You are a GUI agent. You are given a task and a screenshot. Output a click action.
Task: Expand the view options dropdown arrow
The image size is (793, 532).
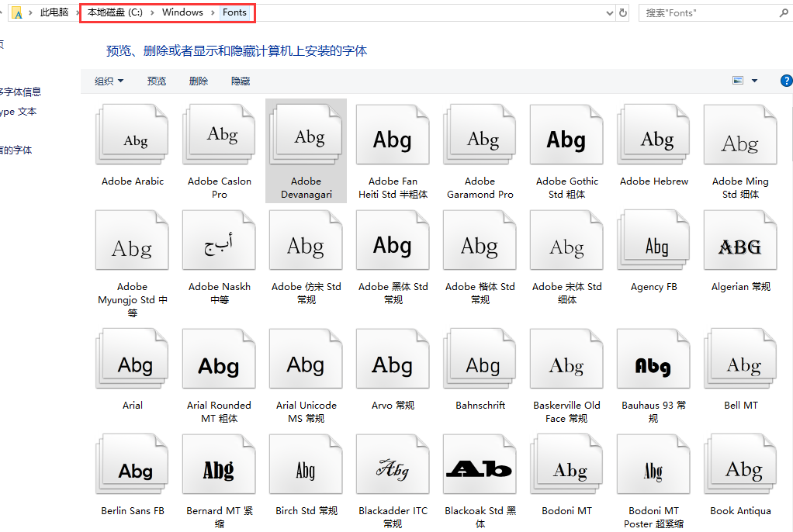pos(754,81)
